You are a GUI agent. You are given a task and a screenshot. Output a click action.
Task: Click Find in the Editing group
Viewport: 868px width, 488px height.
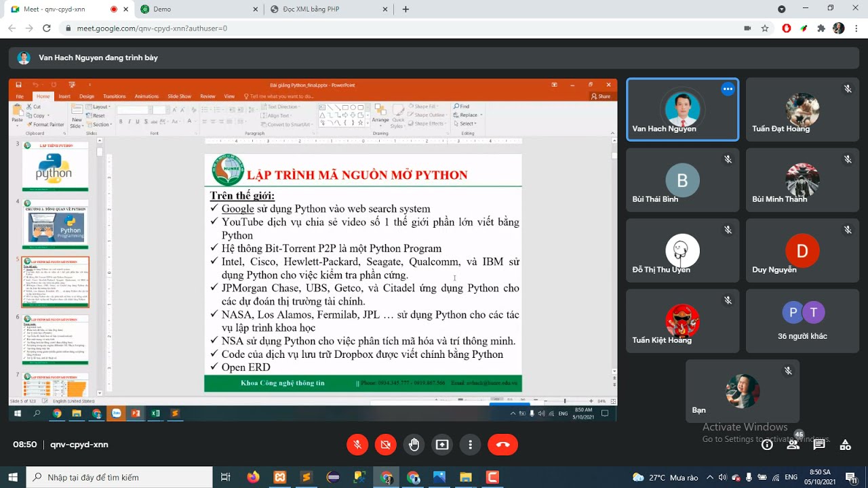click(x=462, y=106)
